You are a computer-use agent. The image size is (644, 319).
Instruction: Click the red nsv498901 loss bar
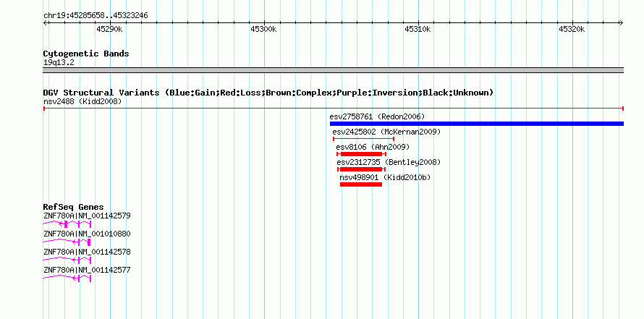[x=361, y=184]
